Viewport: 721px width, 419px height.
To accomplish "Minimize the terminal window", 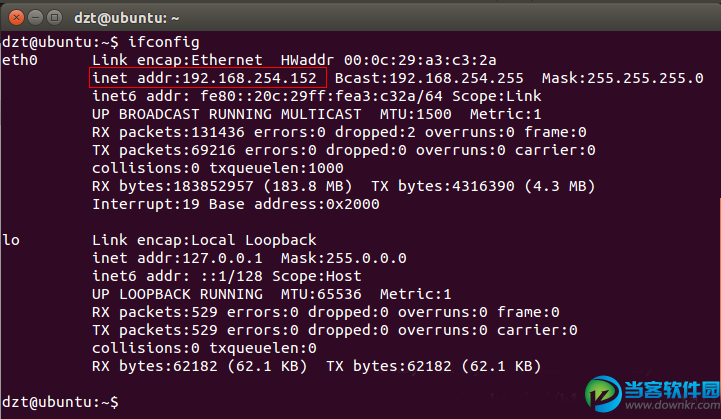I will click(x=33, y=16).
